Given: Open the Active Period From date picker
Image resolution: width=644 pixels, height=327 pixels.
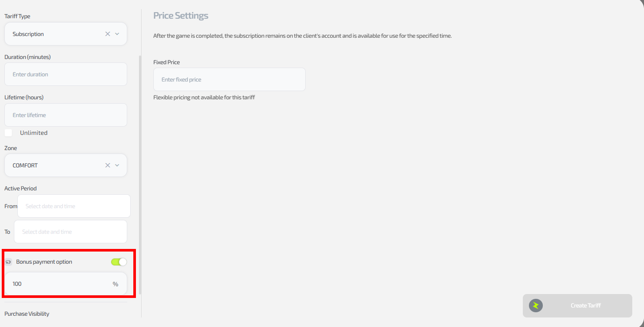Looking at the screenshot, I should 74,206.
